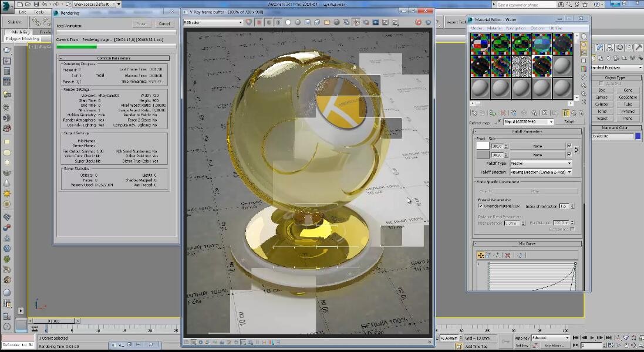Toggle red channel in V-Ray frame buffer
This screenshot has width=644, height=352.
tap(259, 22)
